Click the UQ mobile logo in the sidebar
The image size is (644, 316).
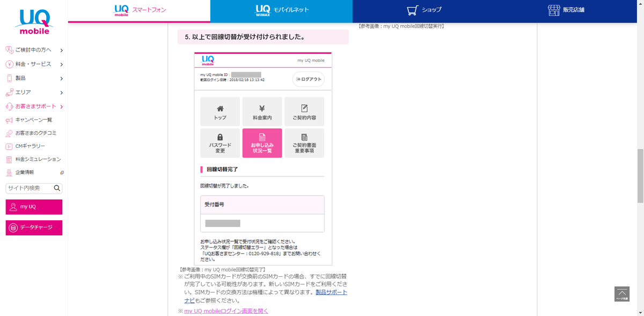[34, 21]
